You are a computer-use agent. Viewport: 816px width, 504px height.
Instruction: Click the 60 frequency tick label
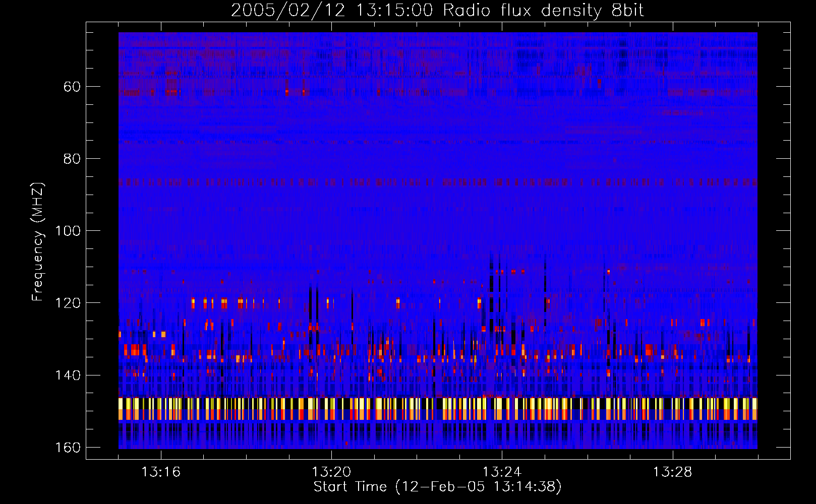[x=72, y=87]
